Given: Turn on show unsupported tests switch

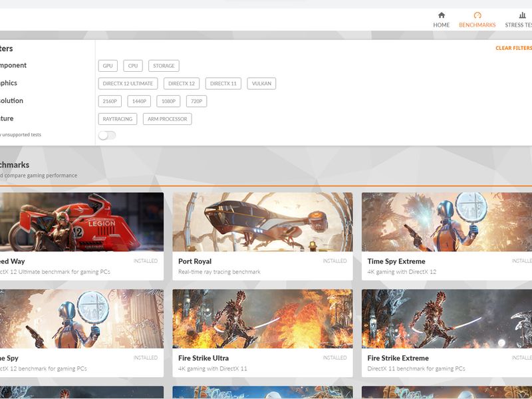Looking at the screenshot, I should click(107, 136).
